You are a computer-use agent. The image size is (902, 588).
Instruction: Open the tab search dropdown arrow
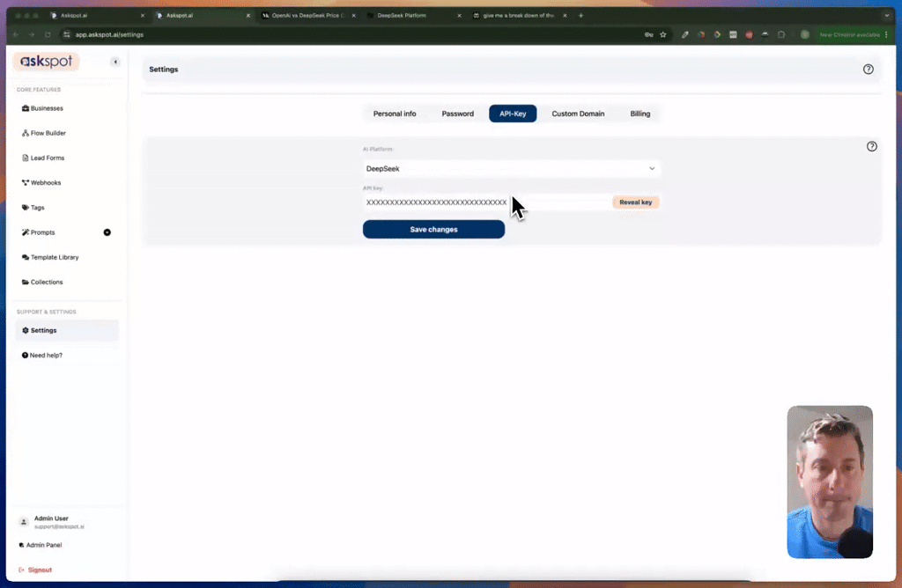pyautogui.click(x=886, y=16)
